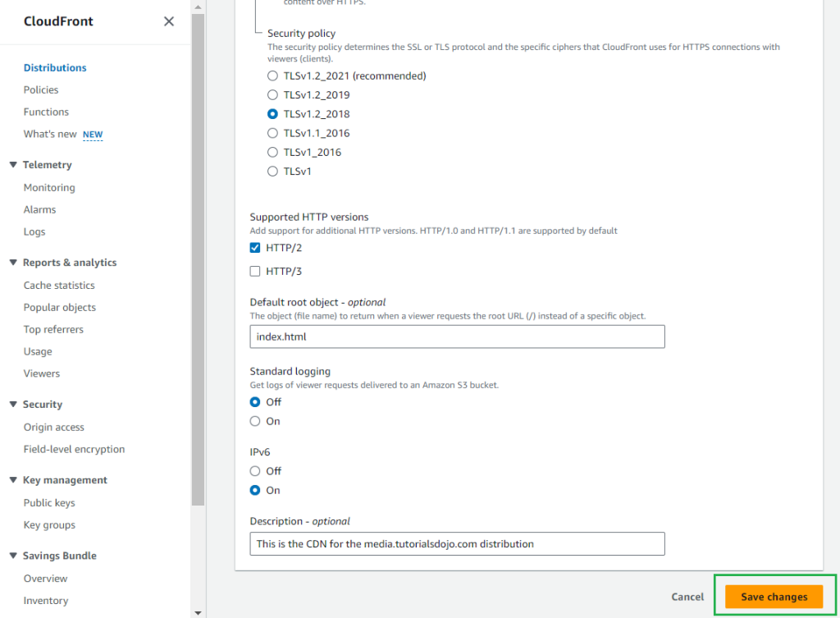The width and height of the screenshot is (840, 618).
Task: Click the sidebar scrollbar down arrow
Action: pyautogui.click(x=198, y=611)
